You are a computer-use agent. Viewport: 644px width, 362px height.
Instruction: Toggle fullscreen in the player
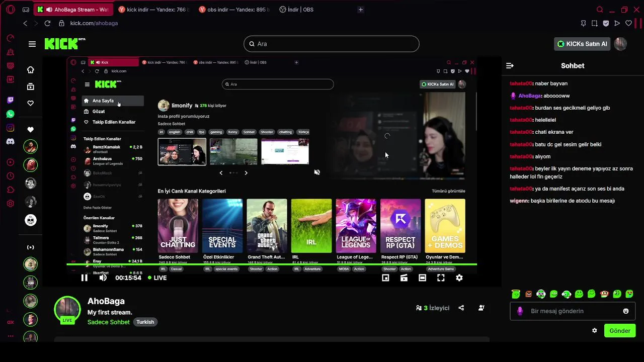coord(441,278)
